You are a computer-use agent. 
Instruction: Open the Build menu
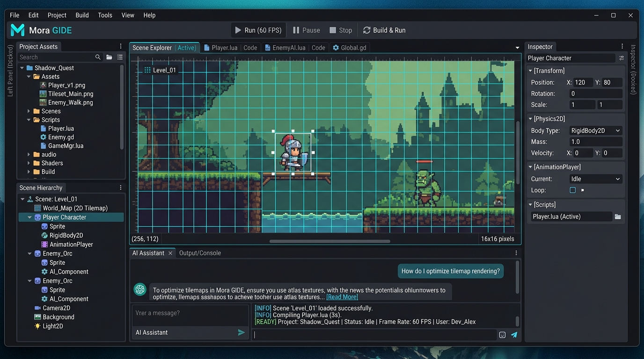[x=82, y=15]
